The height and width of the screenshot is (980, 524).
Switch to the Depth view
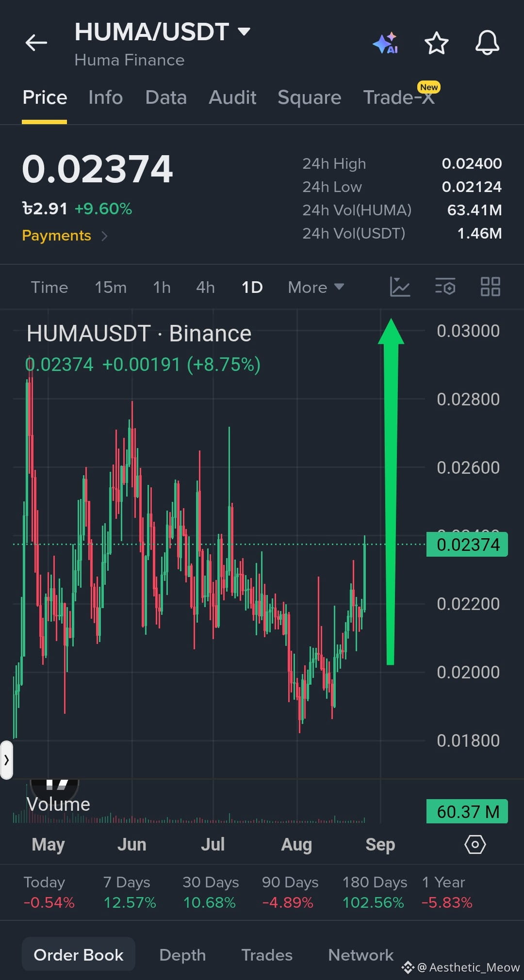[182, 955]
